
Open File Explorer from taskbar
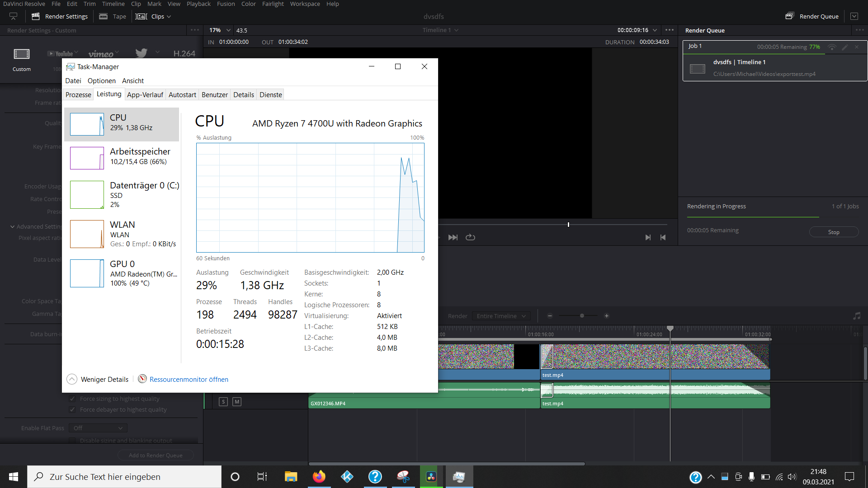point(291,477)
